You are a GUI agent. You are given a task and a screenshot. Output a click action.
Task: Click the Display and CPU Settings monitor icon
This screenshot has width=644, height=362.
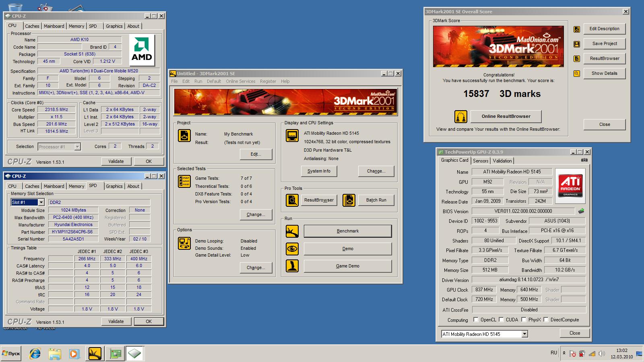[x=292, y=136]
